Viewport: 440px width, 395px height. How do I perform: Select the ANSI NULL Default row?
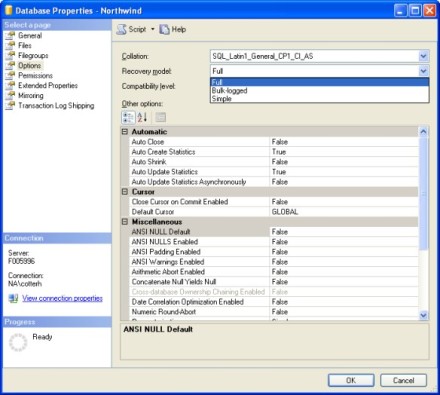coord(274,232)
